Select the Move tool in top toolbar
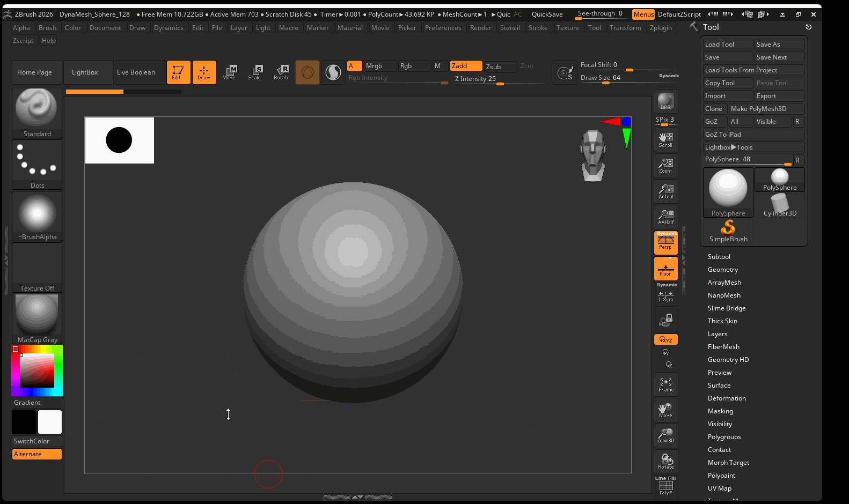The image size is (849, 504). 229,72
